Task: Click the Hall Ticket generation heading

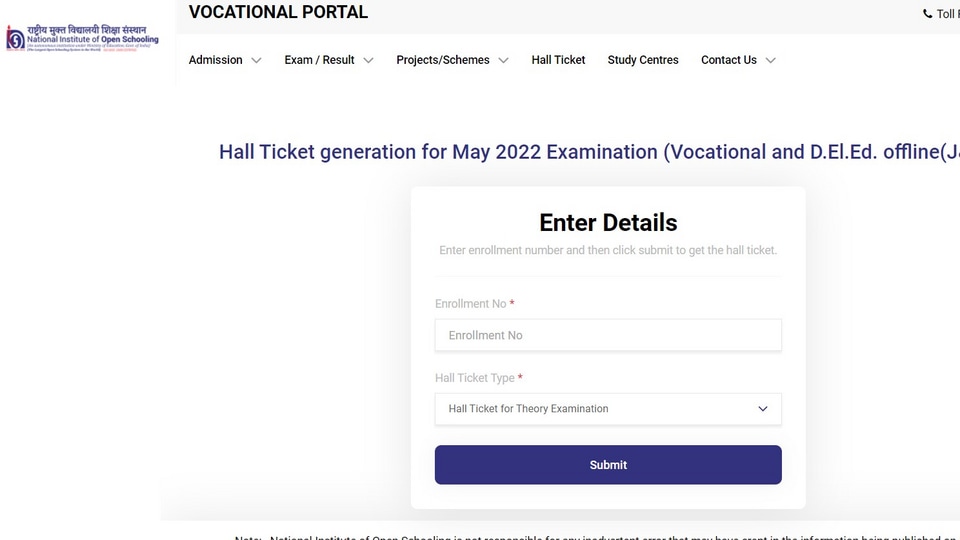Action: click(589, 152)
